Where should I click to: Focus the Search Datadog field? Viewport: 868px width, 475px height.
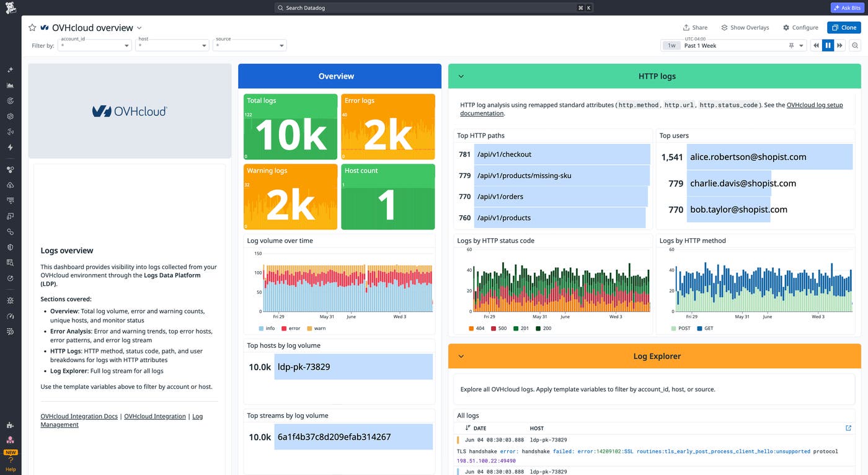click(434, 7)
